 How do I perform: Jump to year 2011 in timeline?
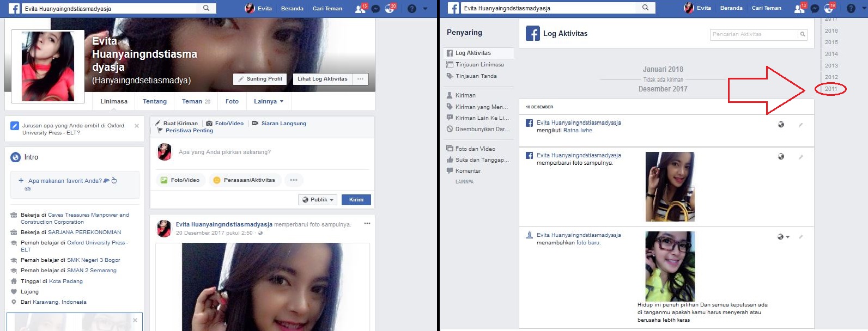click(x=831, y=89)
